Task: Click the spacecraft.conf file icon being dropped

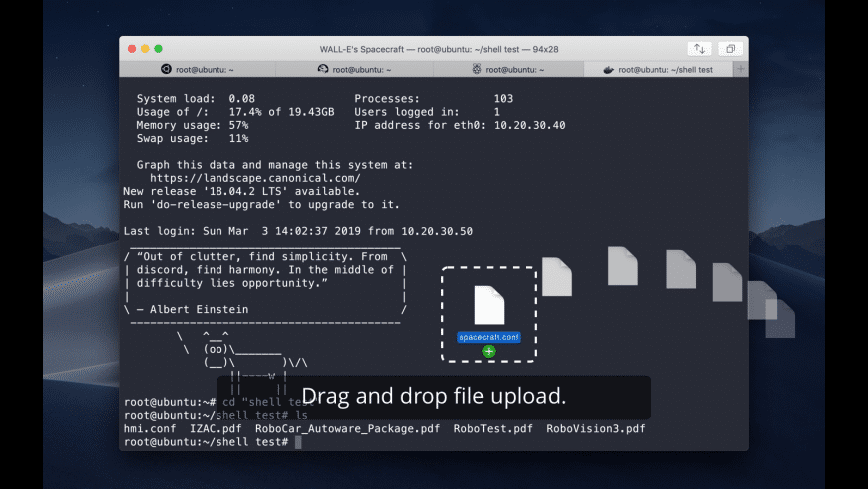Action: (x=489, y=305)
